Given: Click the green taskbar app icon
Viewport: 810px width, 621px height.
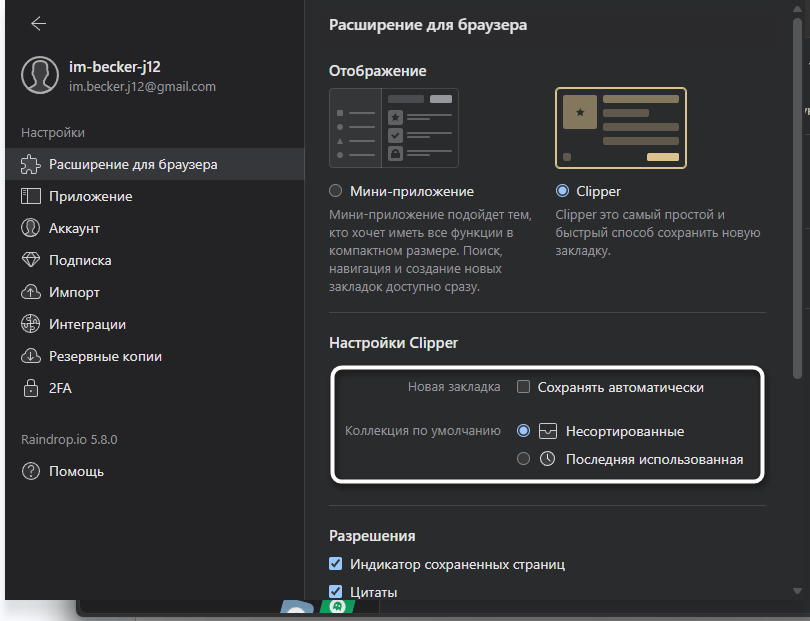Looking at the screenshot, I should pyautogui.click(x=338, y=606).
